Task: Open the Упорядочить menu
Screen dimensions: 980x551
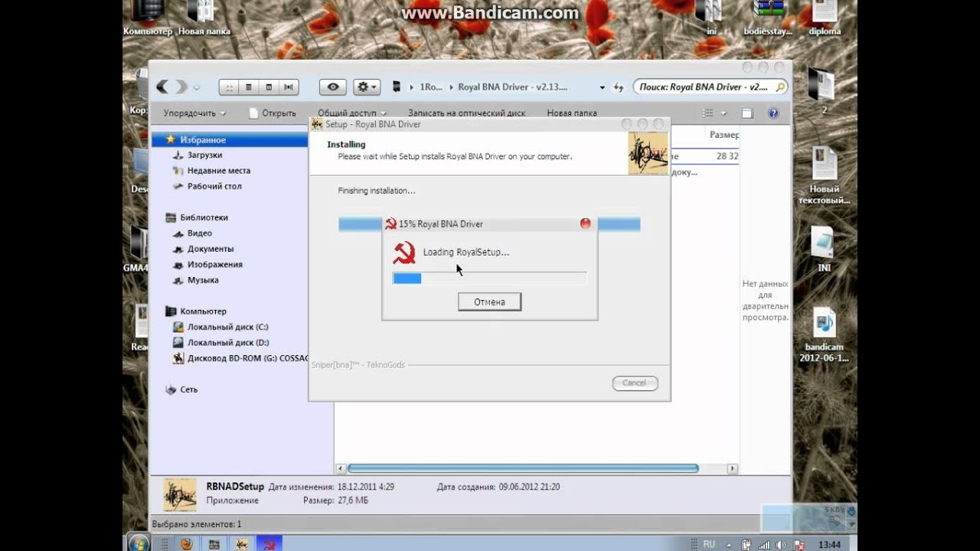Action: pyautogui.click(x=194, y=113)
